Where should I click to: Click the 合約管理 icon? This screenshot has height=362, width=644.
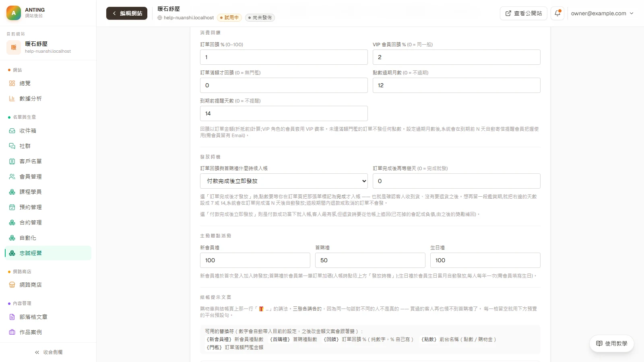coord(12,222)
